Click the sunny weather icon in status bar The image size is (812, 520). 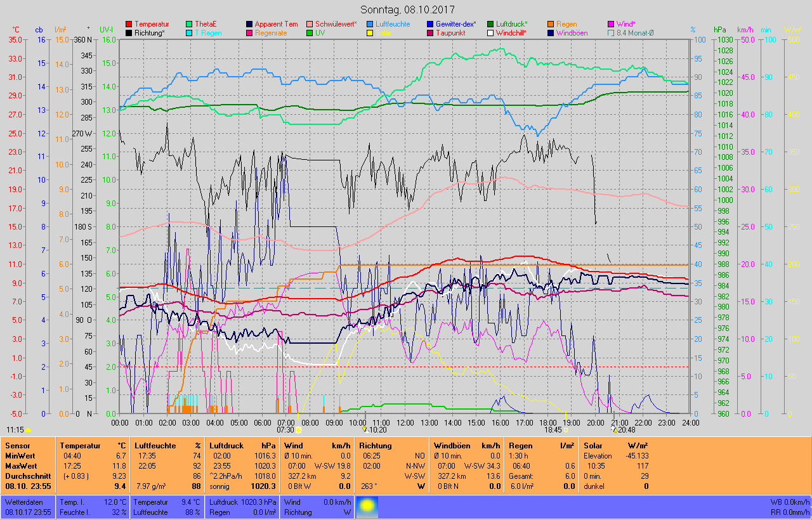pyautogui.click(x=367, y=506)
